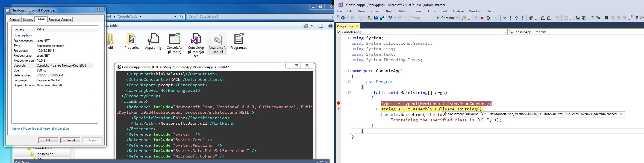The height and width of the screenshot is (163, 644).
Task: Click OK in the Newtonsoft.Json.dll Properties dialog
Action: click(48, 140)
